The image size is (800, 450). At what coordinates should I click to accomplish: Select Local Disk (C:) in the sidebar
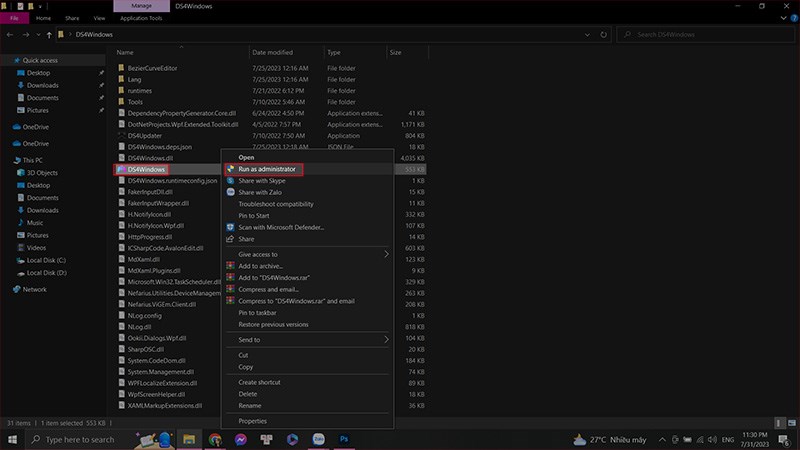pos(46,259)
